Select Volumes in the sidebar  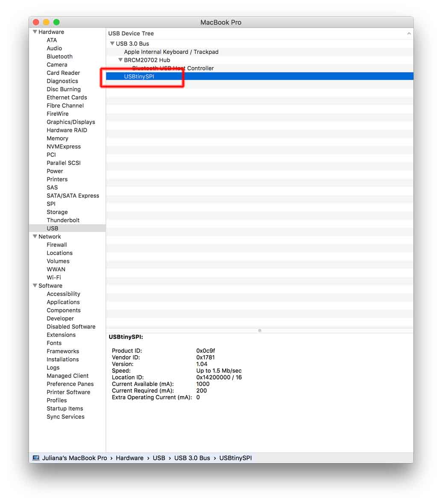coord(58,261)
